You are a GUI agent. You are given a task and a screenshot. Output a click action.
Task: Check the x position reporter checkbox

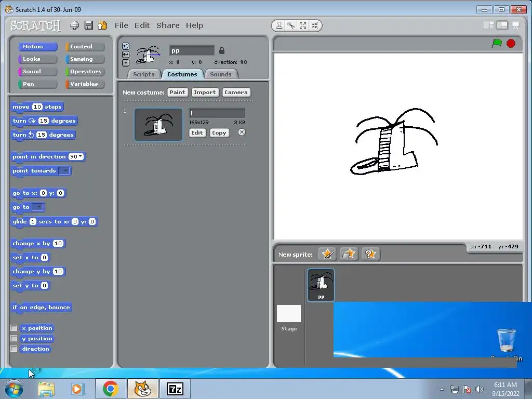tap(14, 328)
